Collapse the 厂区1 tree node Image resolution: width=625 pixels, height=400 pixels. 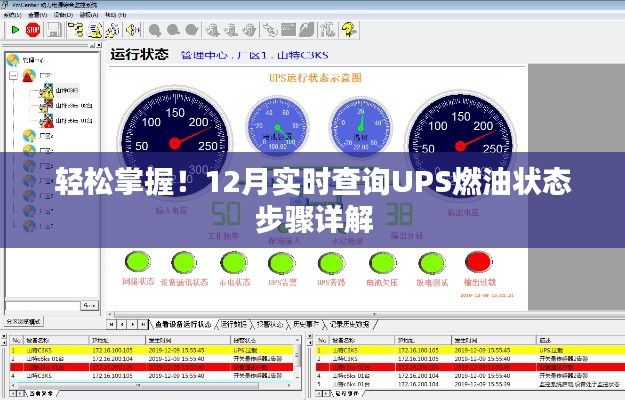(14, 75)
